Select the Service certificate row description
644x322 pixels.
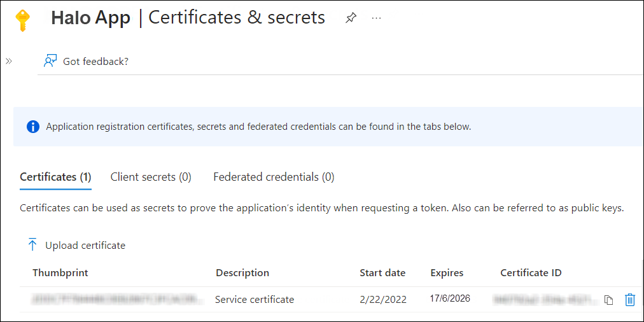pyautogui.click(x=255, y=299)
